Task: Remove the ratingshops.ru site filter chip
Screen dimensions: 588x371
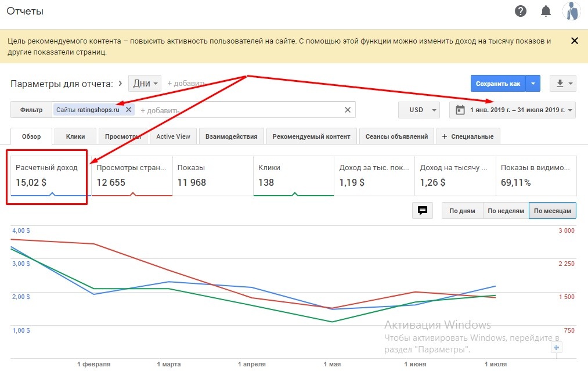Action: pos(129,110)
